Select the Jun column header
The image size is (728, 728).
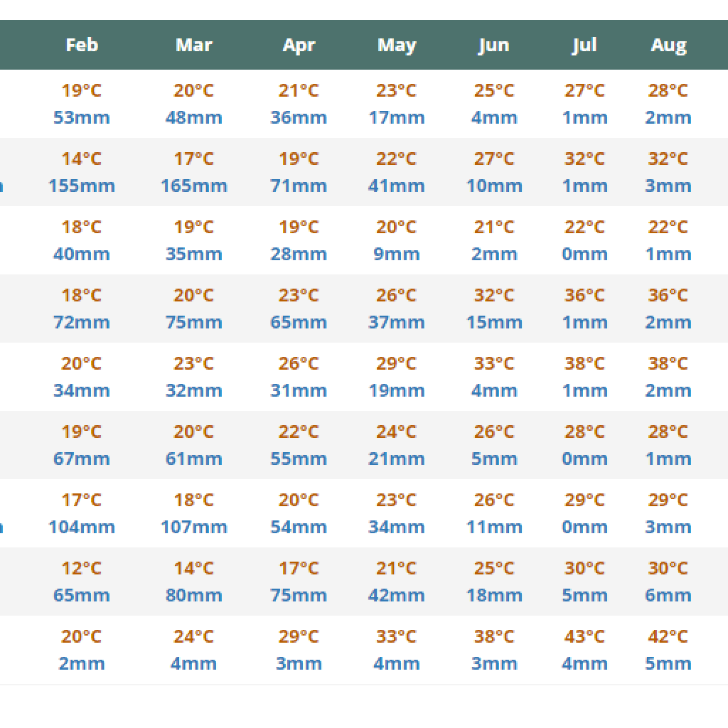point(493,45)
